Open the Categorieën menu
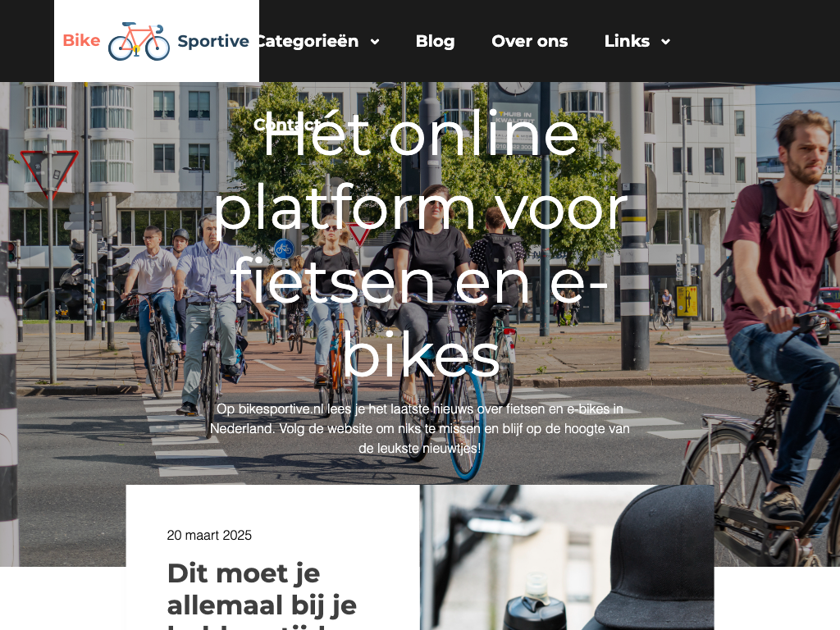Screen dimensions: 840x630 click(x=308, y=41)
